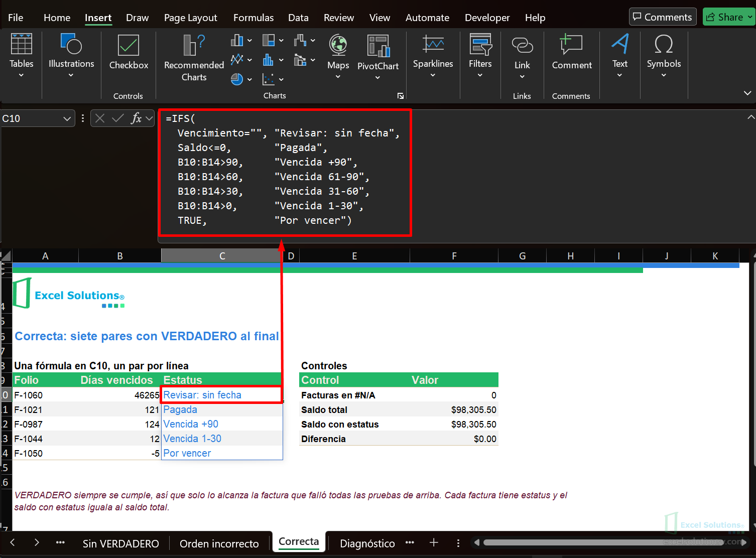
Task: Go to the previous sheet tab arrow
Action: [13, 542]
